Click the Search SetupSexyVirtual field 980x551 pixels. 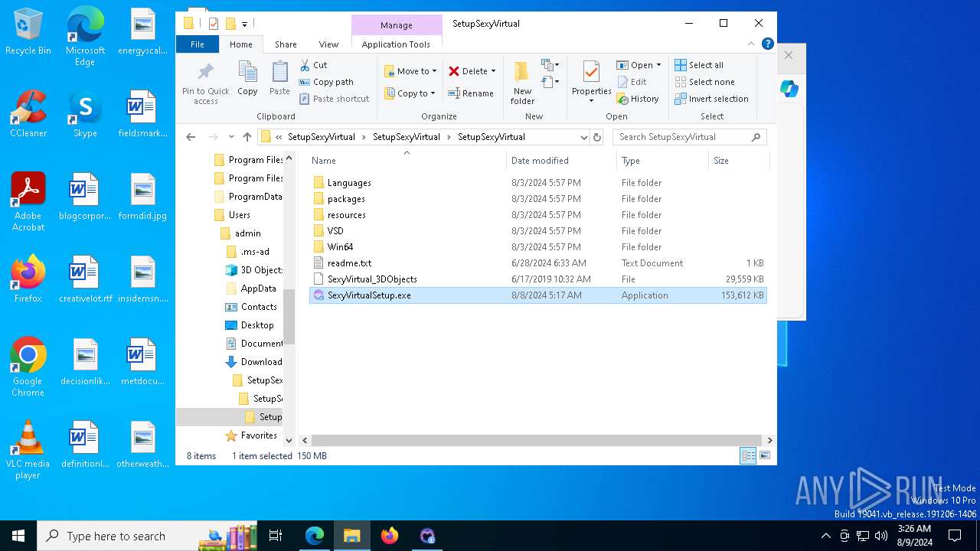(689, 137)
